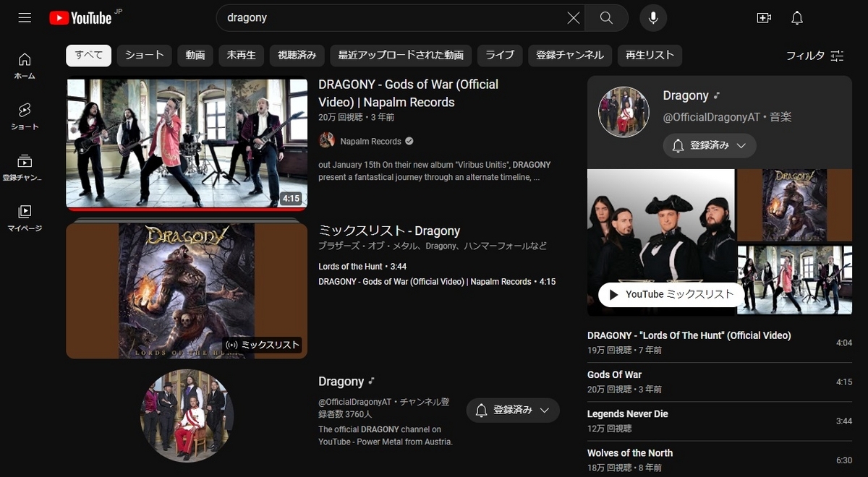Open Dragony channel title in results

[341, 382]
